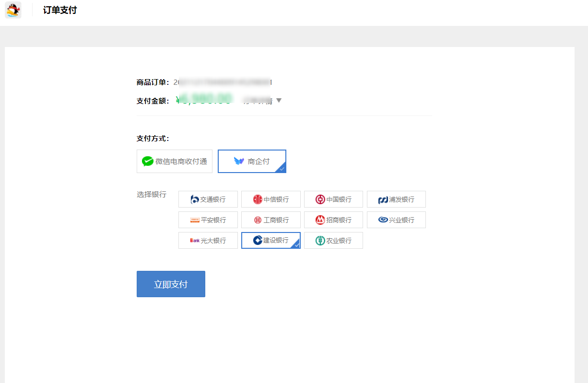Click the 支付金额 label

153,101
